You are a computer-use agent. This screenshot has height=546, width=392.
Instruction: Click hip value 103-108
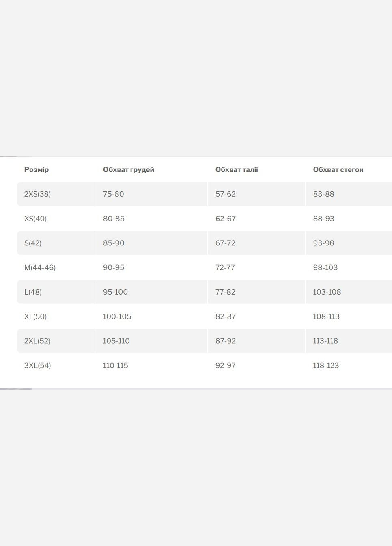point(327,292)
